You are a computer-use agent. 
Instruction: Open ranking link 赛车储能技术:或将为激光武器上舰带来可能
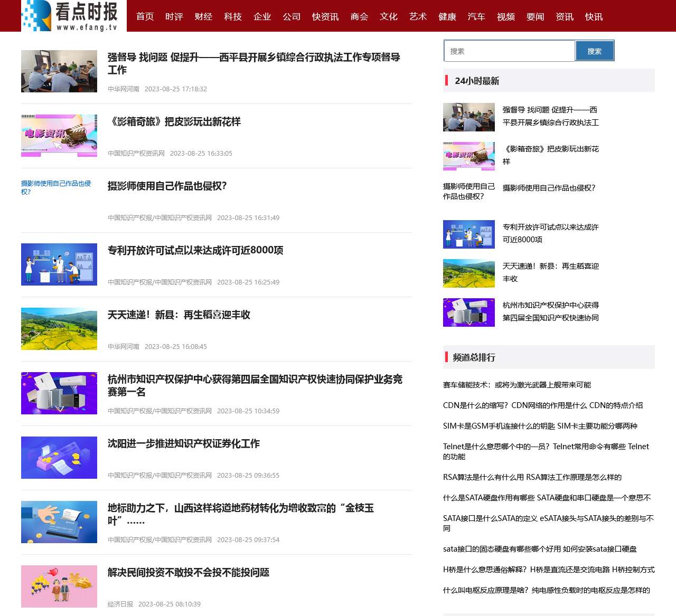(517, 385)
